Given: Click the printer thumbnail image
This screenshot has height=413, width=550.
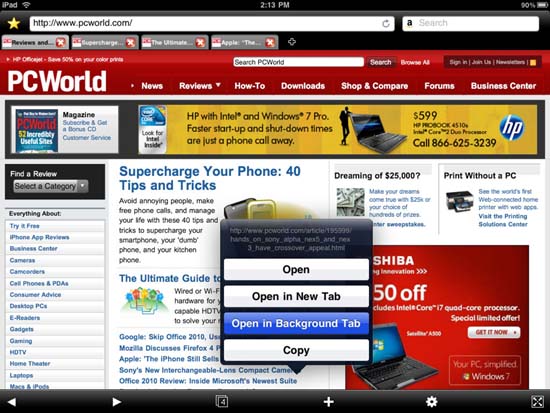Looking at the screenshot, I should pos(460,201).
